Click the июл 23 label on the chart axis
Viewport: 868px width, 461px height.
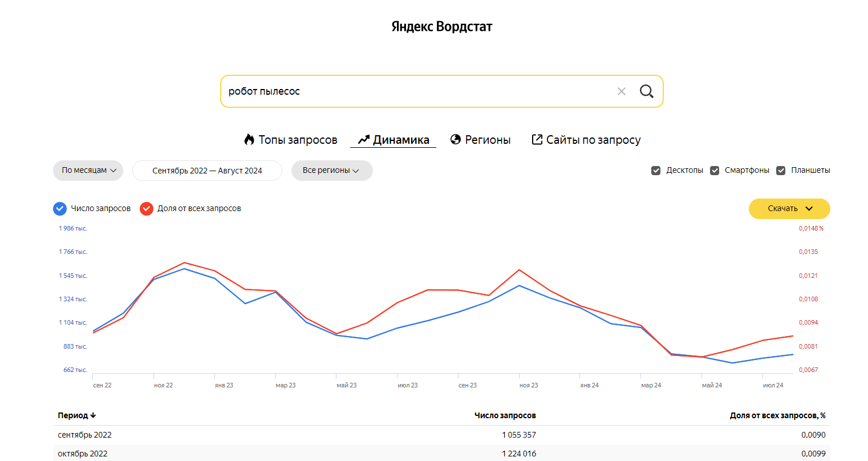[x=408, y=385]
